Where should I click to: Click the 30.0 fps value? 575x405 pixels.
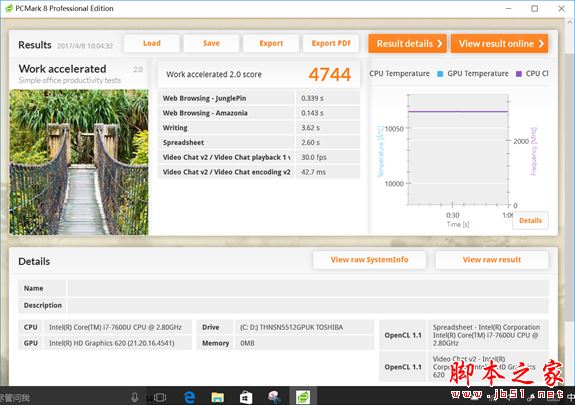(x=314, y=157)
